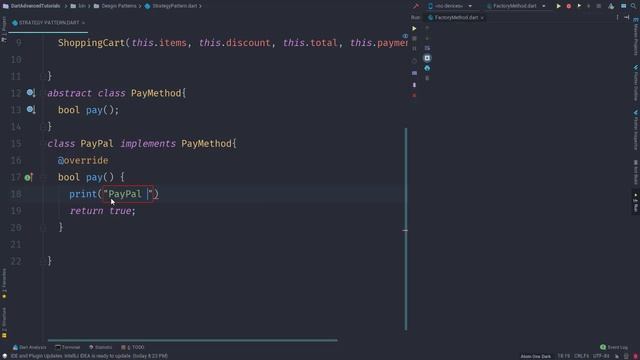
Task: Click the editor horizontal scrollbar
Action: point(193,340)
